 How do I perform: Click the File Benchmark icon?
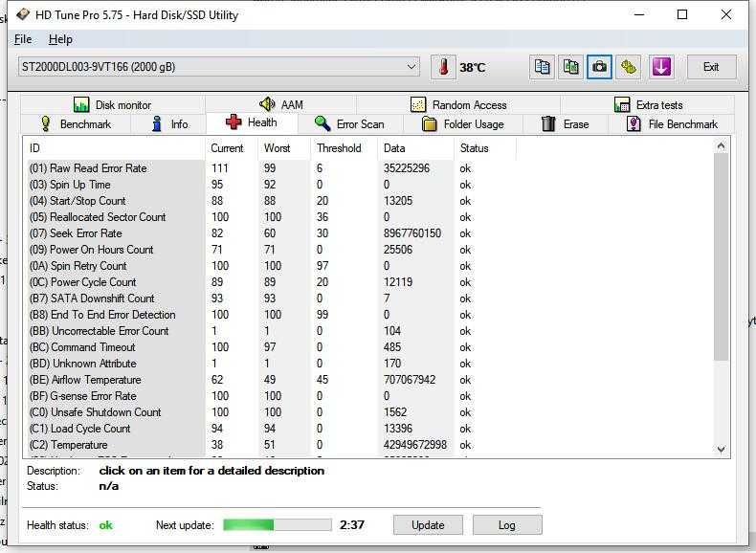634,124
